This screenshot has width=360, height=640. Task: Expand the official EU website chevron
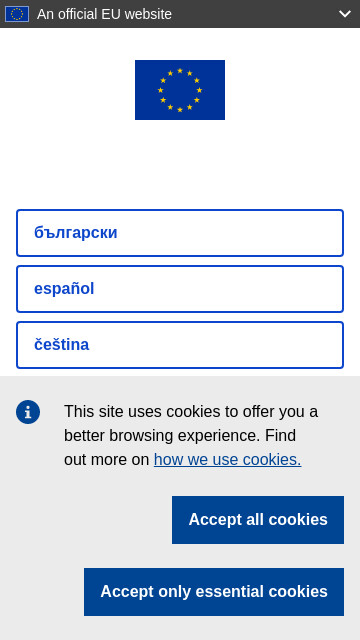point(344,14)
